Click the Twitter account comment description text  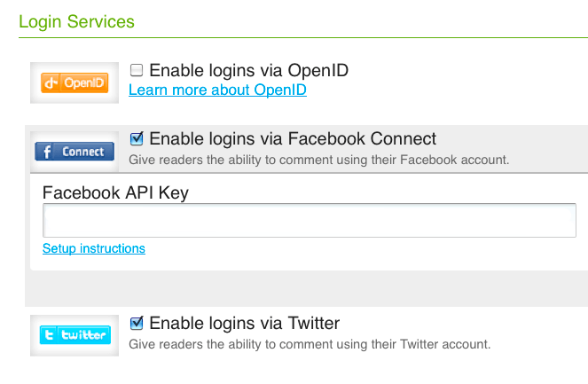310,343
